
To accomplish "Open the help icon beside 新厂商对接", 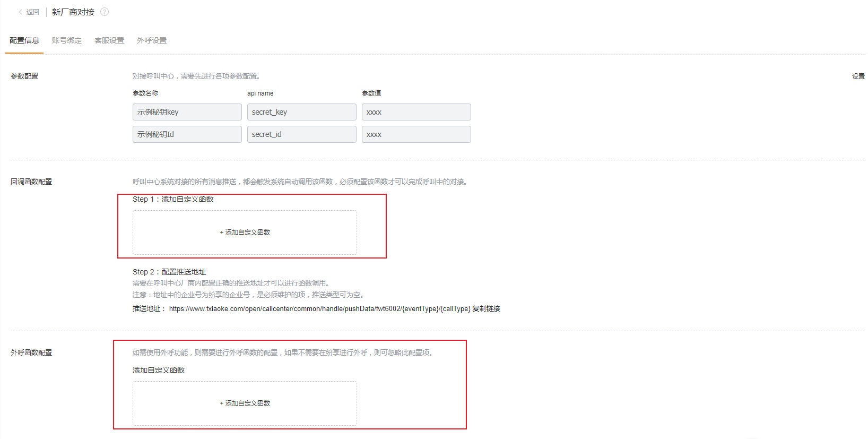I will [x=105, y=12].
